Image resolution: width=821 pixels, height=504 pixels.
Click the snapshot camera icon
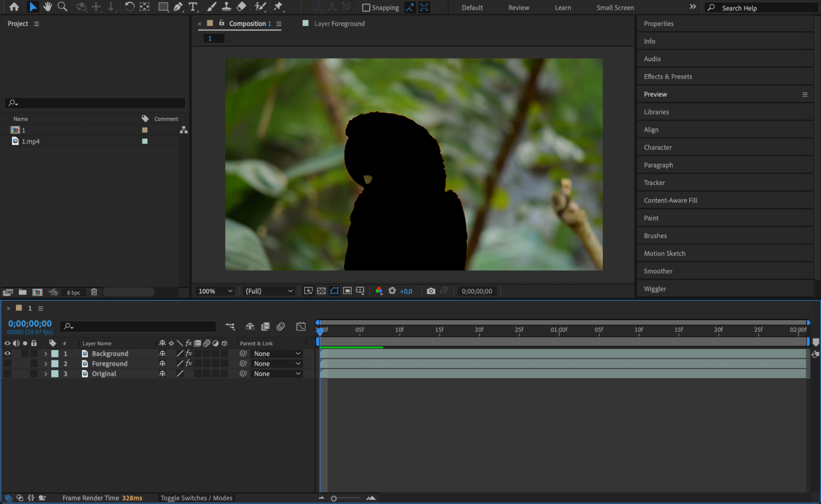click(x=430, y=291)
